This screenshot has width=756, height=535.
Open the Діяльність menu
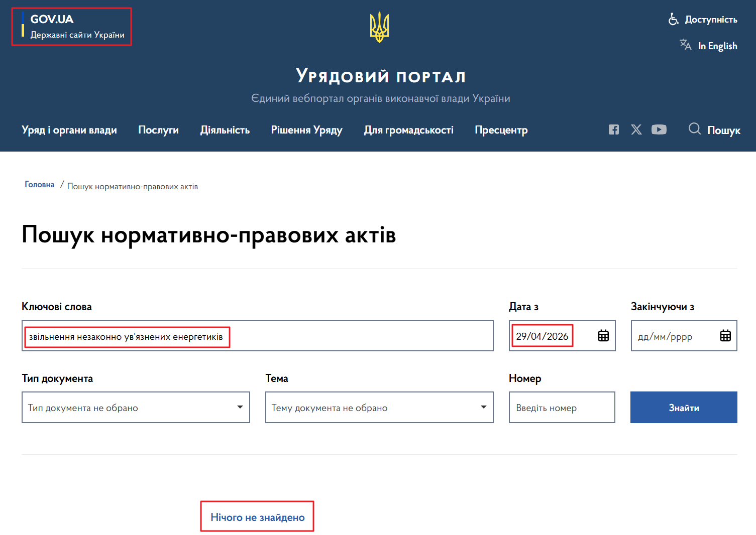click(225, 130)
